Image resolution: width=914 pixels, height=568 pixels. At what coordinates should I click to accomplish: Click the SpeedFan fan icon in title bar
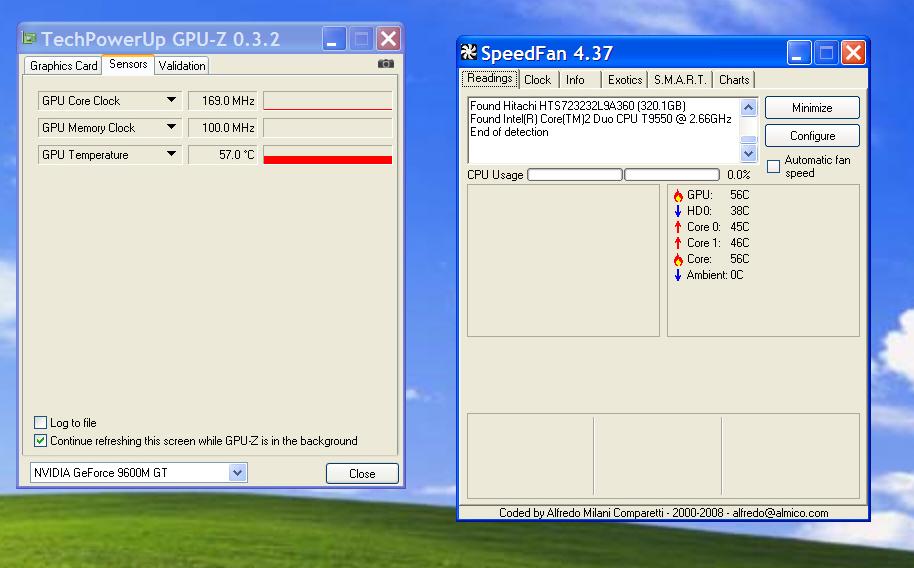pos(469,52)
